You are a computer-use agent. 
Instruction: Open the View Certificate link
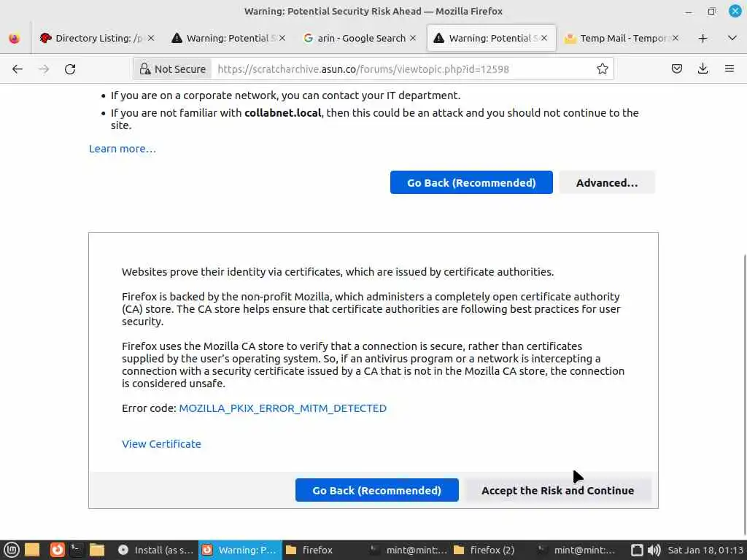click(x=161, y=444)
